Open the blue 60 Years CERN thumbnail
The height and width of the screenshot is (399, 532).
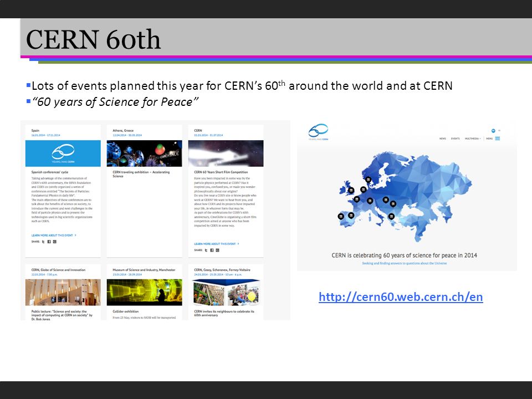click(63, 154)
